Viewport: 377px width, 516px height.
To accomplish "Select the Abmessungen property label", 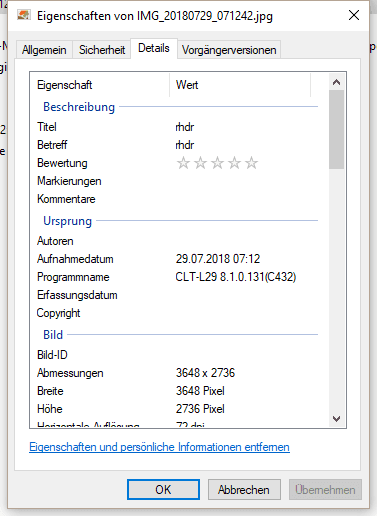I will pyautogui.click(x=70, y=373).
